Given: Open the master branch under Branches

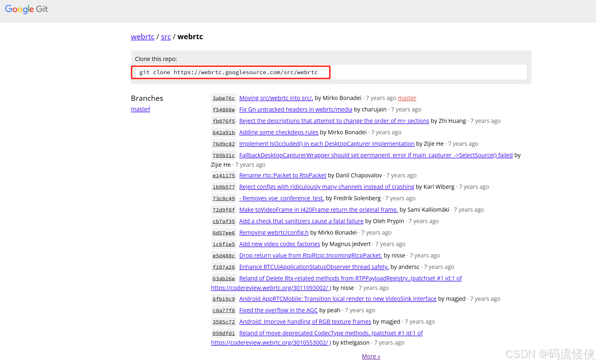Looking at the screenshot, I should (x=140, y=109).
